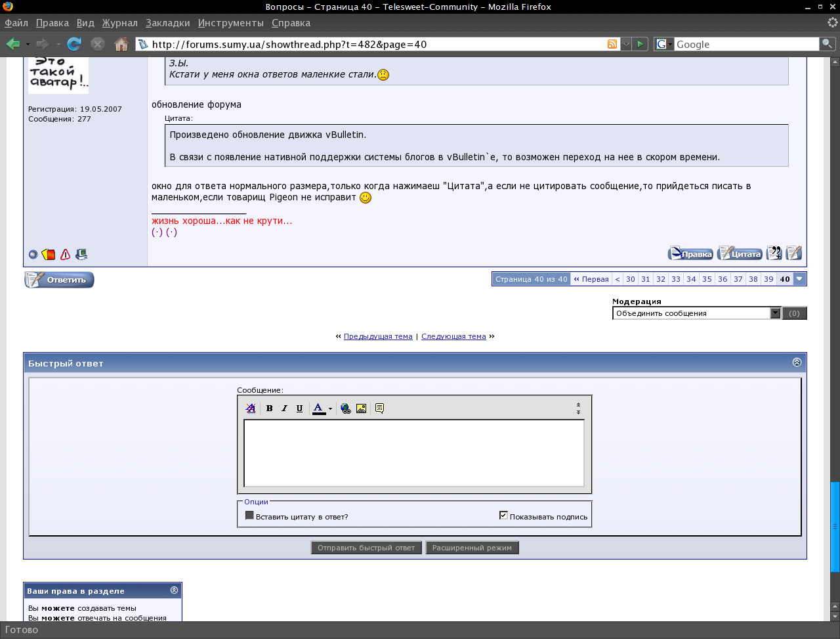Click the Insert image icon
The height and width of the screenshot is (639, 840).
tap(361, 408)
